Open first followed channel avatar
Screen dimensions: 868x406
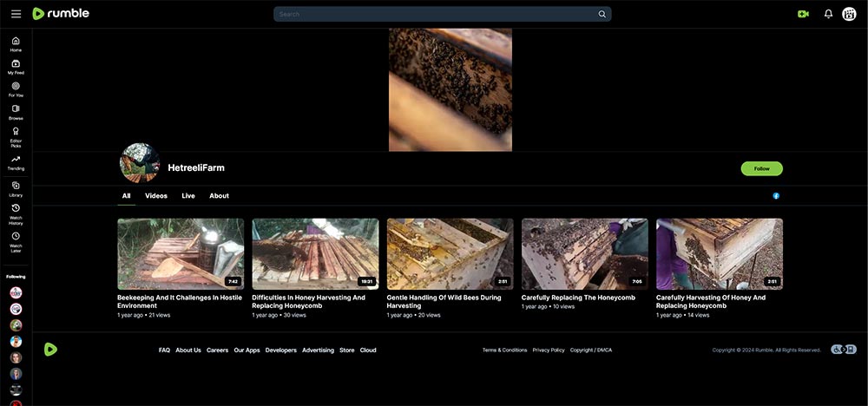point(16,292)
